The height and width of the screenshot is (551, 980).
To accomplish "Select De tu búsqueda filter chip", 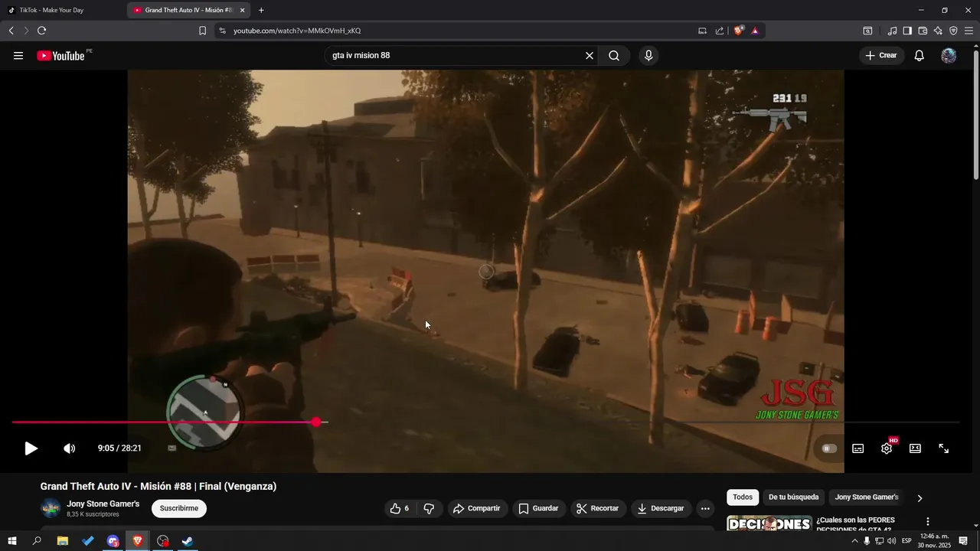I will tap(793, 497).
